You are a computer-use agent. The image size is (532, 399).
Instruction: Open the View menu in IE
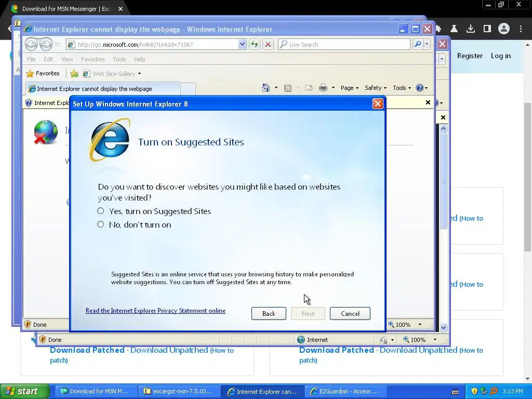[67, 59]
